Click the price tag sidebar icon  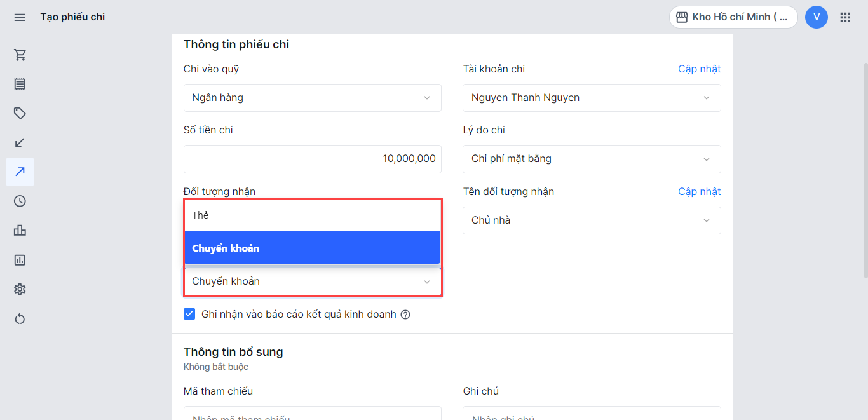coord(20,113)
